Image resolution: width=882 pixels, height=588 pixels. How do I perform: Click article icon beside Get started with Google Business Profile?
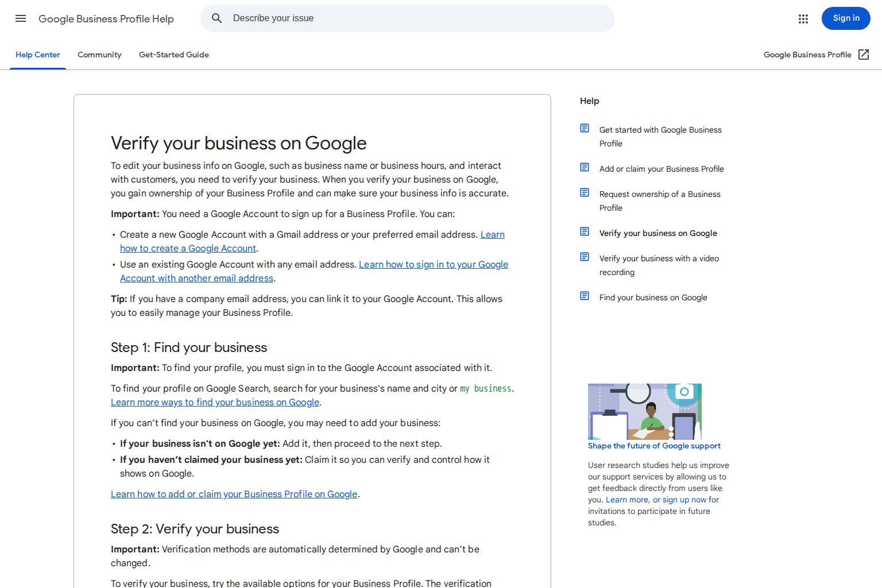585,128
